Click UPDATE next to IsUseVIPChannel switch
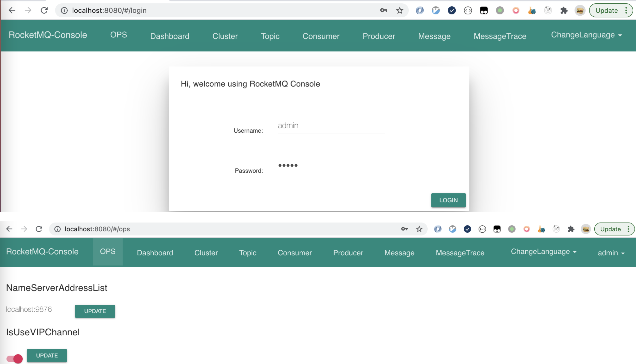The height and width of the screenshot is (364, 636). coord(47,356)
